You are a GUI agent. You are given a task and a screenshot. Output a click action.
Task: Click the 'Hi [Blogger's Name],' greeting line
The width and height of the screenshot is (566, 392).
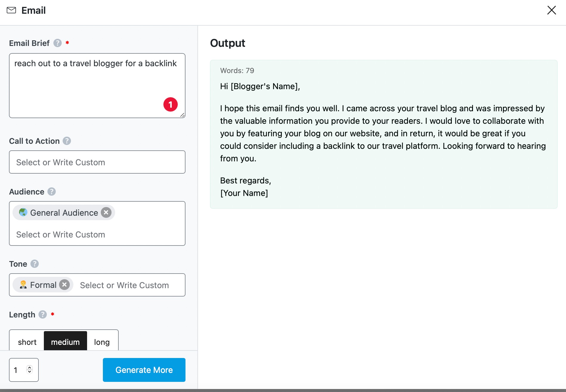[260, 87]
